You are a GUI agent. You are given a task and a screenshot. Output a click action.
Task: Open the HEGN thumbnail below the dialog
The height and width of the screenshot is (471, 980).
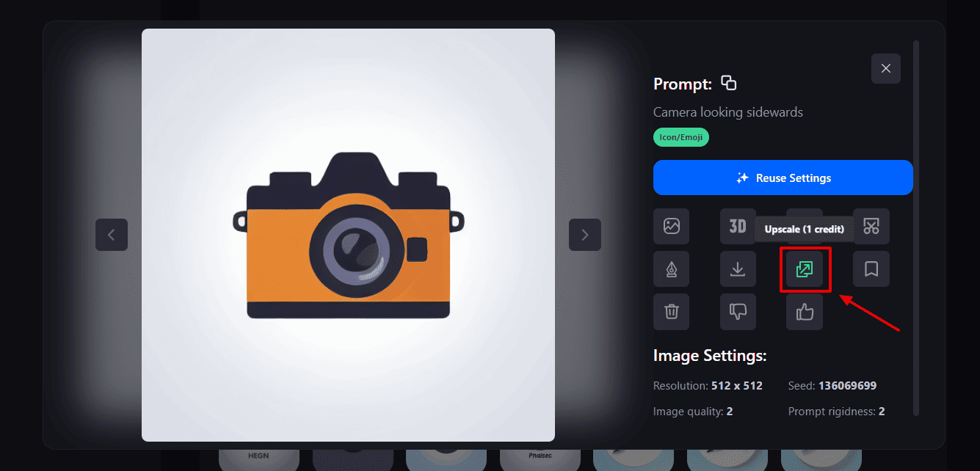(x=258, y=458)
